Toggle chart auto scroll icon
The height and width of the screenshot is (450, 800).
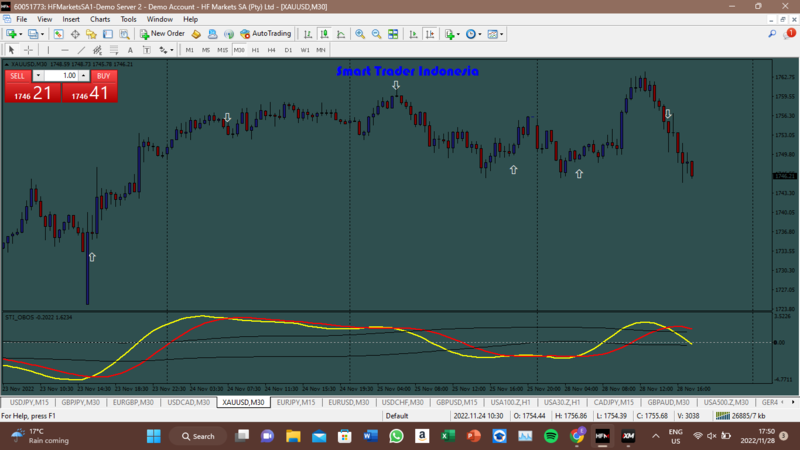click(x=413, y=34)
